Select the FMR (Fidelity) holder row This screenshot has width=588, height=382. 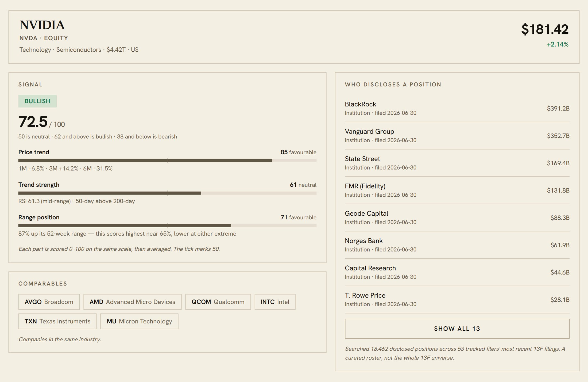pos(457,190)
